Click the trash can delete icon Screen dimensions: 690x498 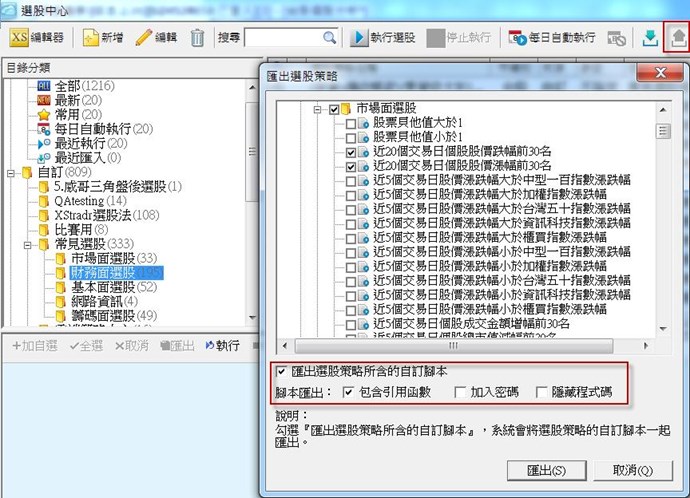[x=198, y=38]
